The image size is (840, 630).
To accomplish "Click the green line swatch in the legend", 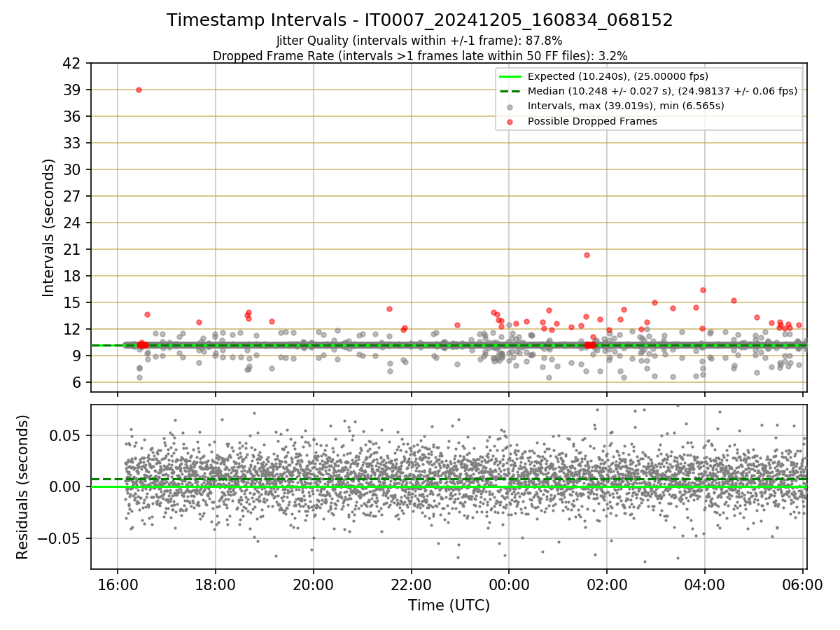I will (x=510, y=76).
